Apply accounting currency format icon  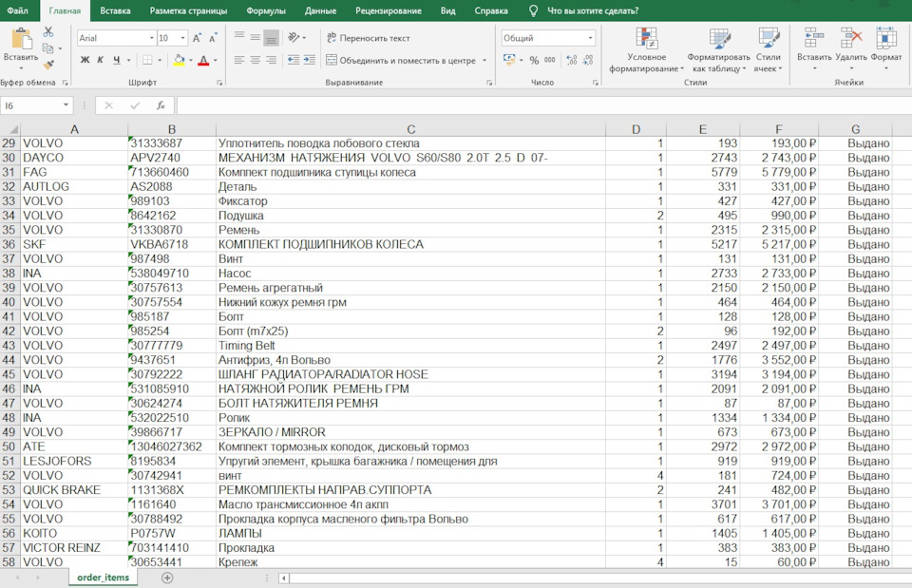pyautogui.click(x=509, y=60)
